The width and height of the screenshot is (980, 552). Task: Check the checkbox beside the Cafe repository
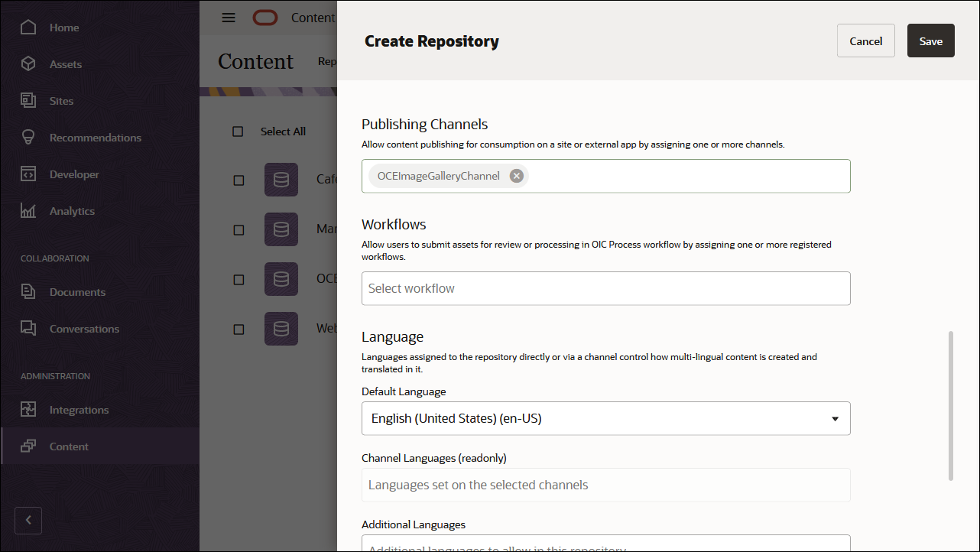238,180
